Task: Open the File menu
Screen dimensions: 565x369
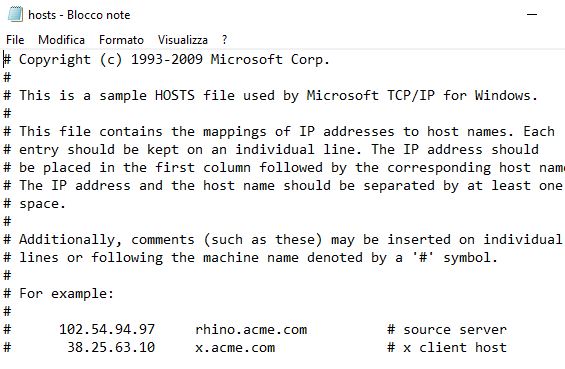Action: [15, 40]
